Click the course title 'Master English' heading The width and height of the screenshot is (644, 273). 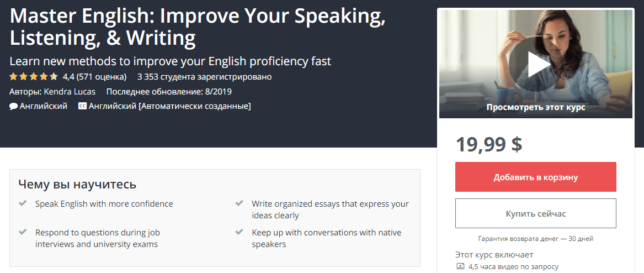(x=198, y=27)
